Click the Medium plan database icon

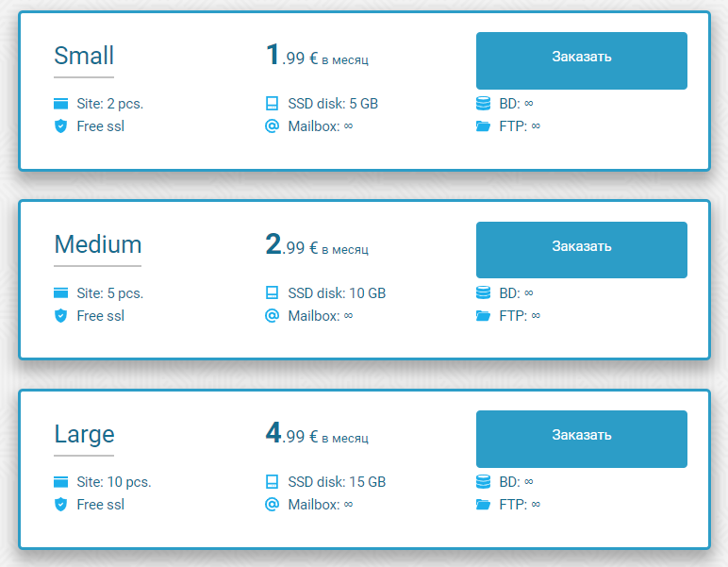coord(484,293)
